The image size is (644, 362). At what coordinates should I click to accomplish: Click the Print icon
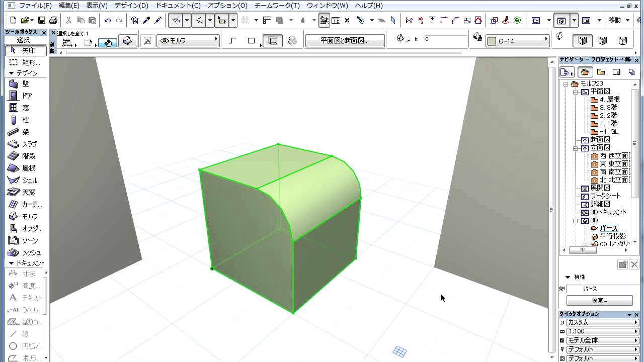point(53,21)
